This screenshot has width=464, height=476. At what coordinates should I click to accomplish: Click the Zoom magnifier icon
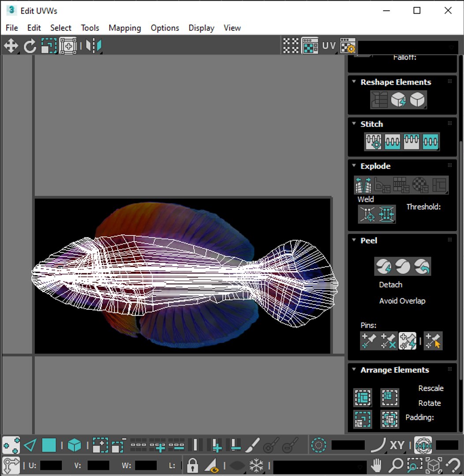pos(396,465)
